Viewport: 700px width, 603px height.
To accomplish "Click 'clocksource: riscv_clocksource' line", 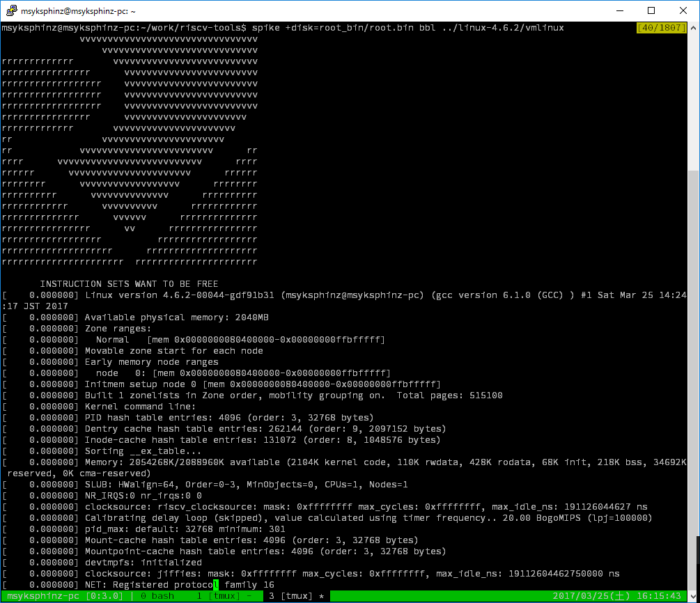I will point(325,507).
